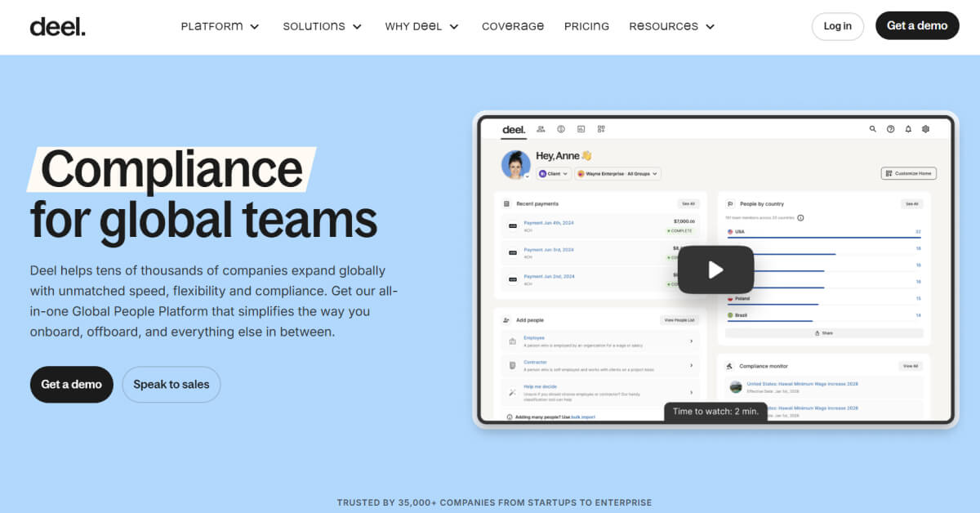Click the $7,000.00 payment amount

tap(684, 221)
